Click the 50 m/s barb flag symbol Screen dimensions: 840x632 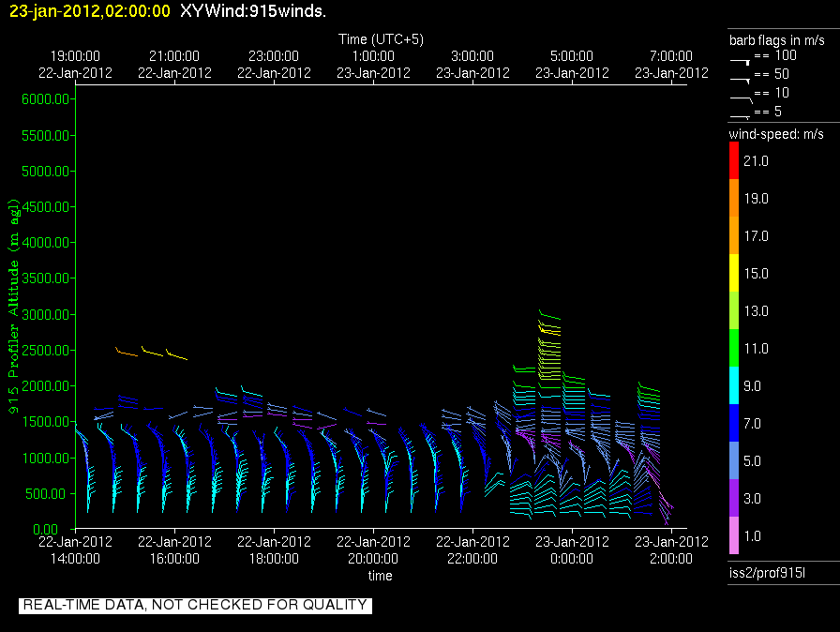pyautogui.click(x=741, y=78)
